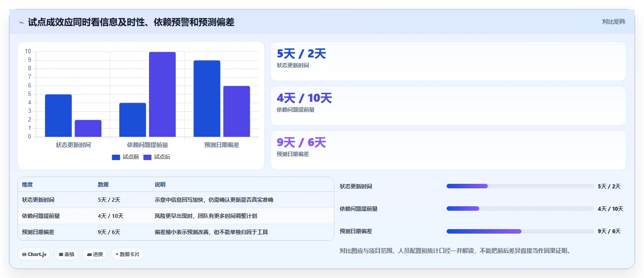Click the 维度 table column header

click(x=27, y=185)
